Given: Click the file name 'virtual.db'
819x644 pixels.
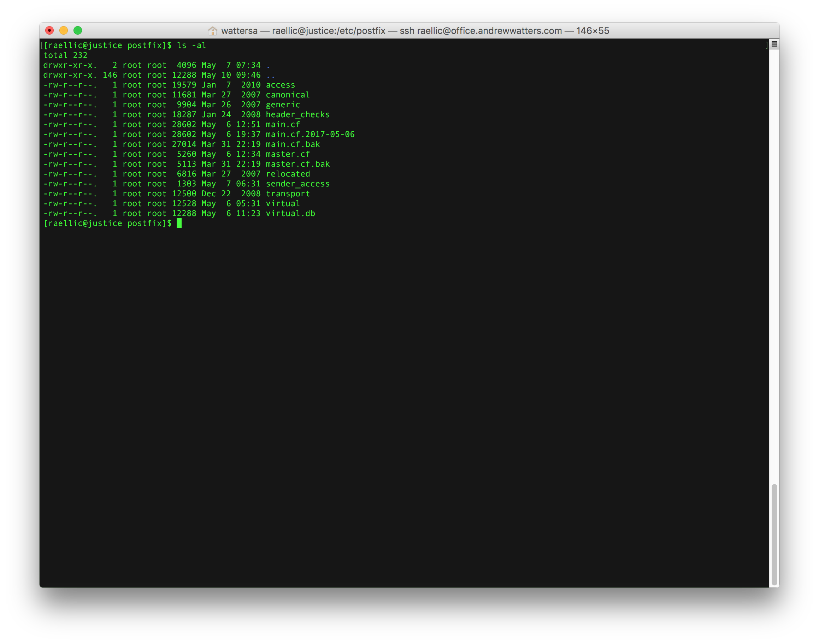Looking at the screenshot, I should click(290, 214).
